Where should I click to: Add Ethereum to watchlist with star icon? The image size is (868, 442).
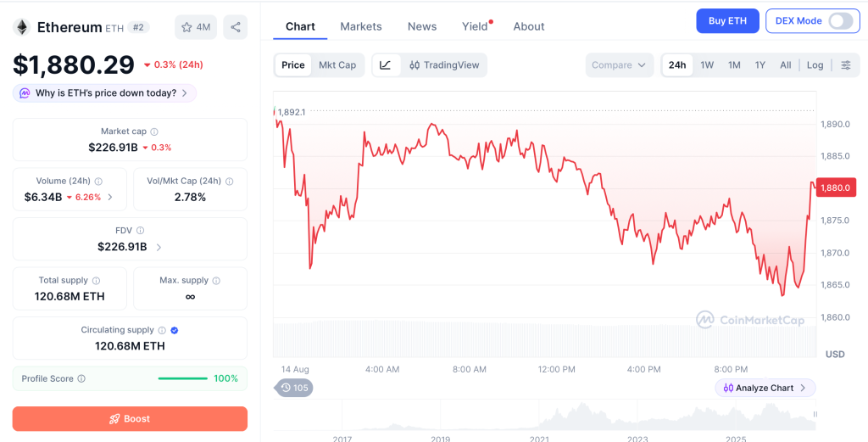[x=196, y=27]
